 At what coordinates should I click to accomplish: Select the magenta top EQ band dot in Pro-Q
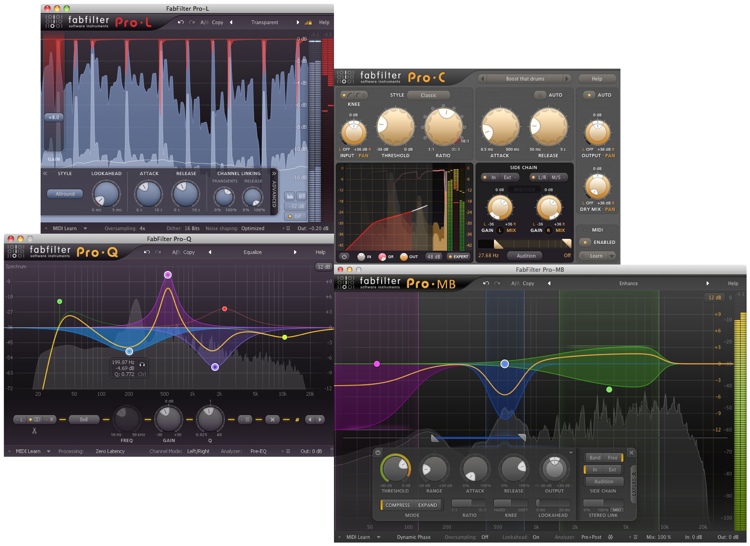pos(168,275)
